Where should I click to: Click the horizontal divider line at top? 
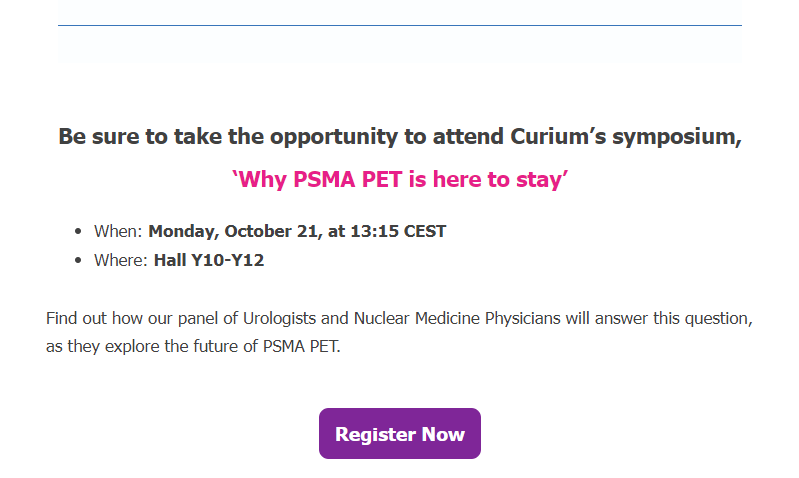pos(400,24)
